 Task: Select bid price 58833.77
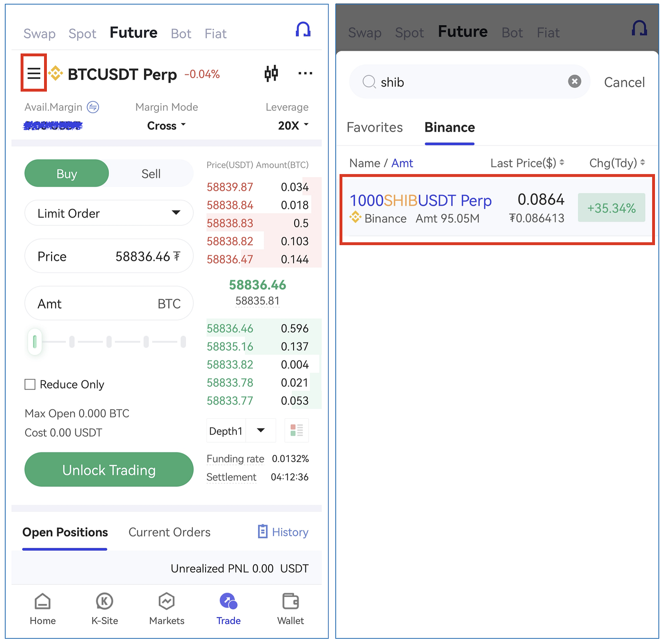(230, 401)
